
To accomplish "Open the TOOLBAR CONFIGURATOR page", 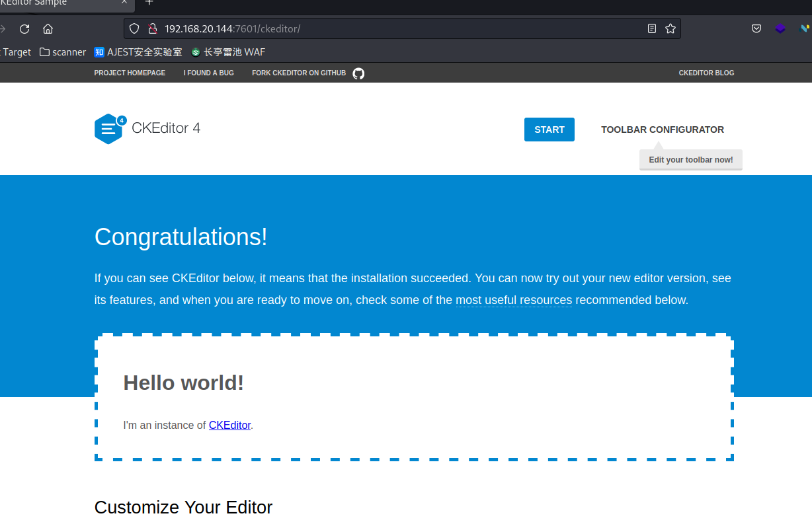I will [x=663, y=130].
